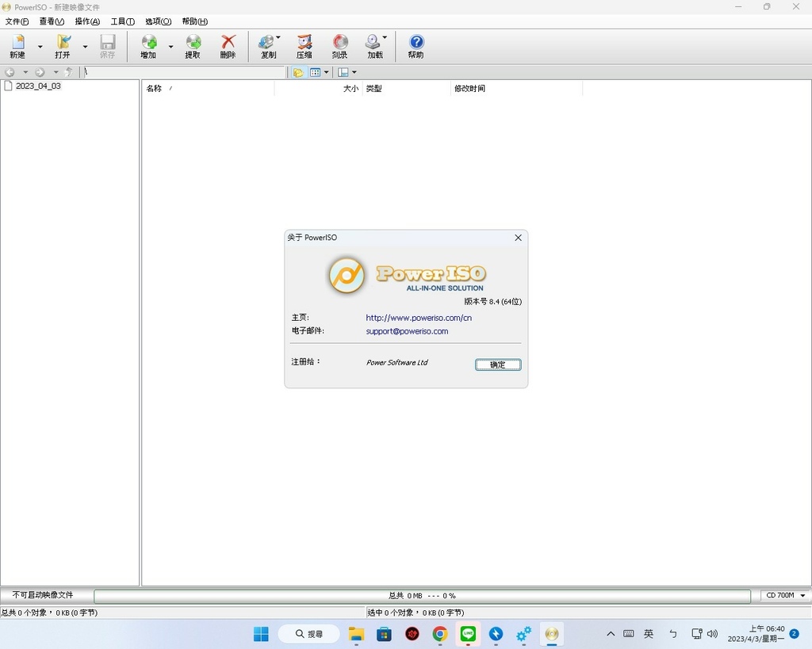Open the 选项(O) menu
Screen dimensions: 812x649
click(x=158, y=21)
